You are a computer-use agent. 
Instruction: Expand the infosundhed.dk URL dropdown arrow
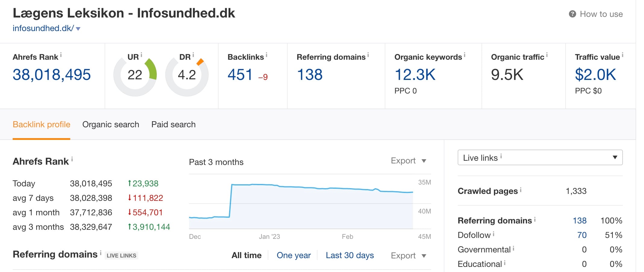click(x=78, y=29)
